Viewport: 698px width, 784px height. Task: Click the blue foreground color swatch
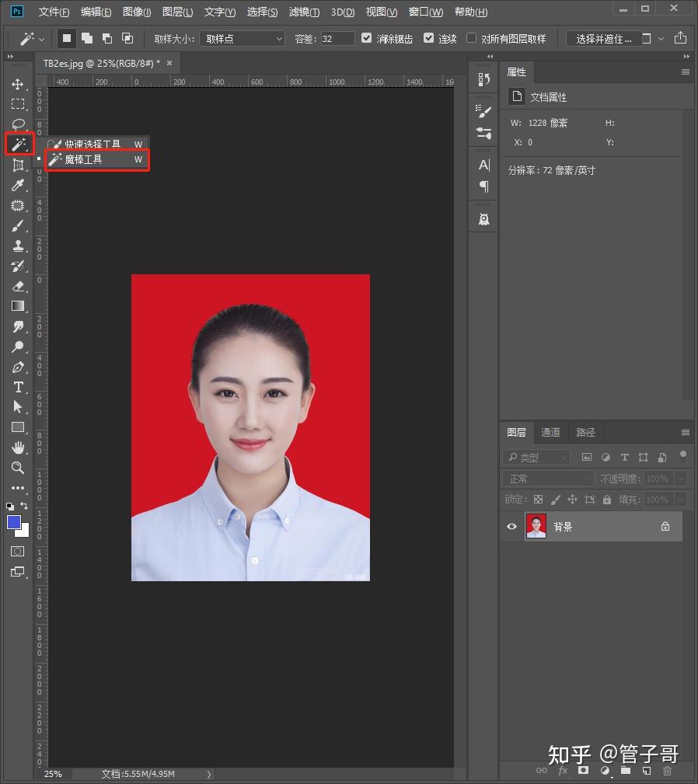click(x=13, y=522)
